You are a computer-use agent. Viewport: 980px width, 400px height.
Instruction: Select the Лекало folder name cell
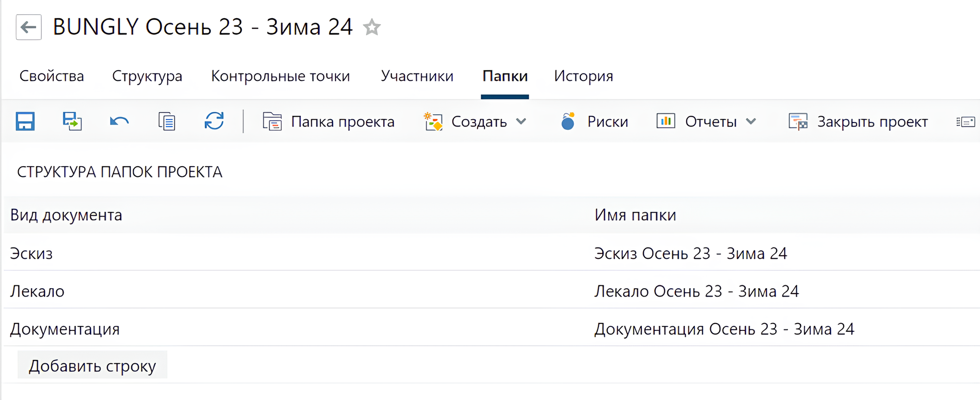point(696,291)
